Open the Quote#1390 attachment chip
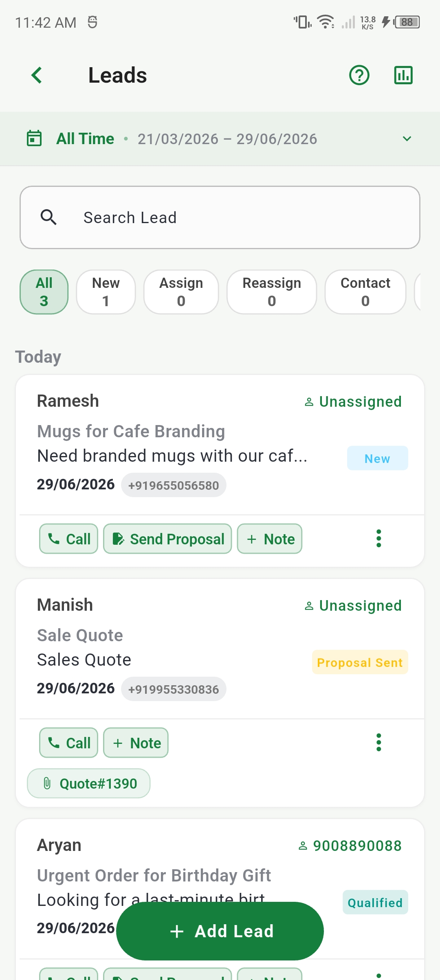440x980 pixels. [x=88, y=783]
